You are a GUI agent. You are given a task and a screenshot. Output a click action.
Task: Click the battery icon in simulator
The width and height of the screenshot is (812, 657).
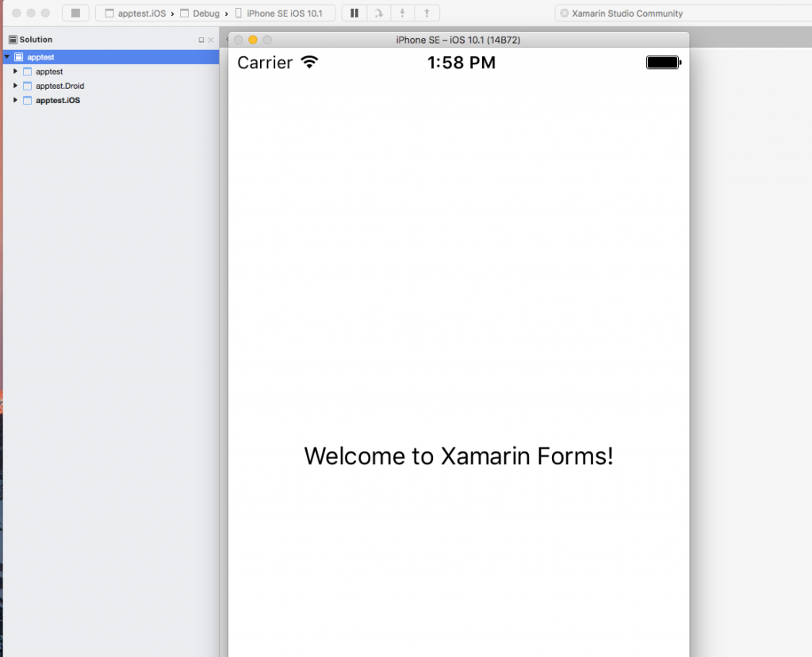point(664,62)
